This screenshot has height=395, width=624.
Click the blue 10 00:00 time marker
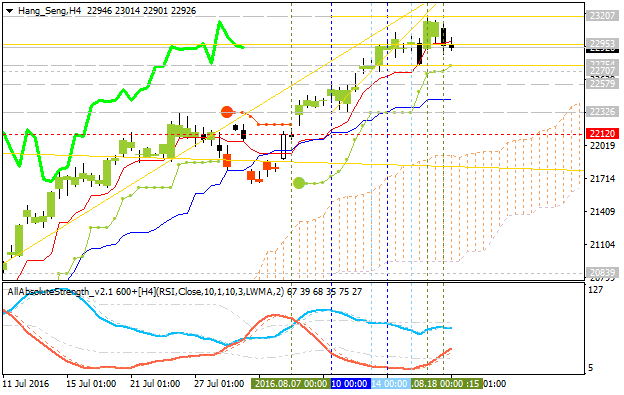click(x=351, y=384)
